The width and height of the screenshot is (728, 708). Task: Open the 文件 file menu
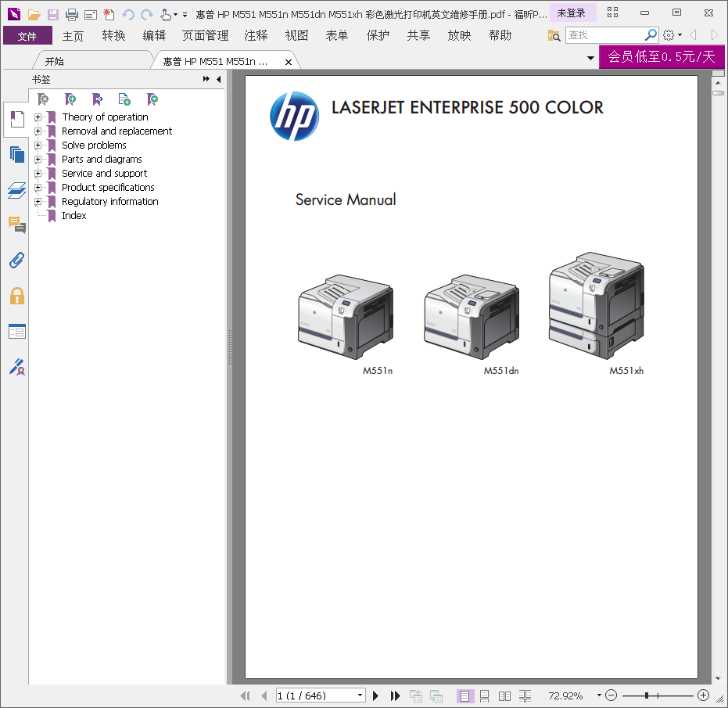[27, 36]
